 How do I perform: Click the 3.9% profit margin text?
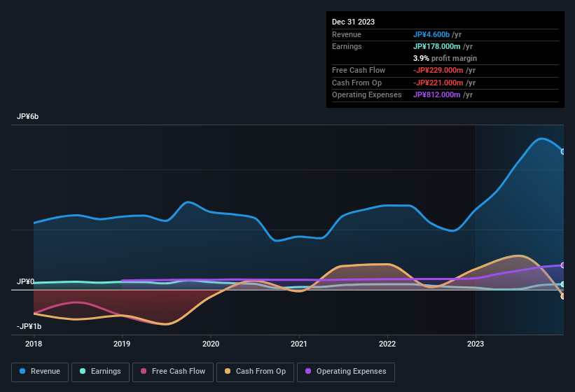(445, 58)
